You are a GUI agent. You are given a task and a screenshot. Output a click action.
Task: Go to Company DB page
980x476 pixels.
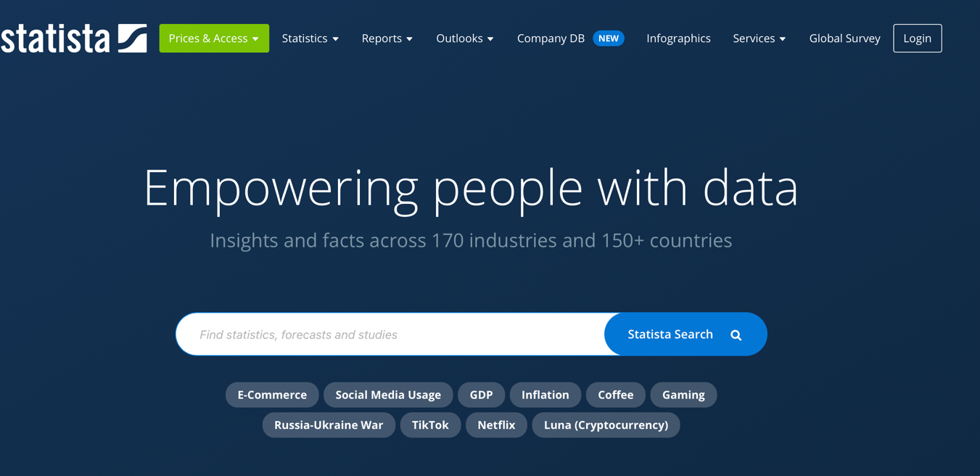click(551, 38)
